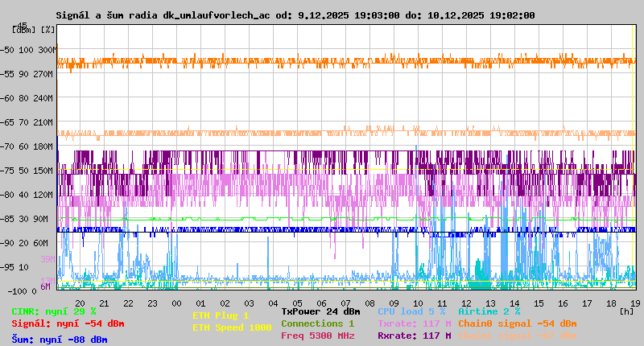Select the Connections 1 legend entry
The width and height of the screenshot is (644, 346).
point(317,323)
